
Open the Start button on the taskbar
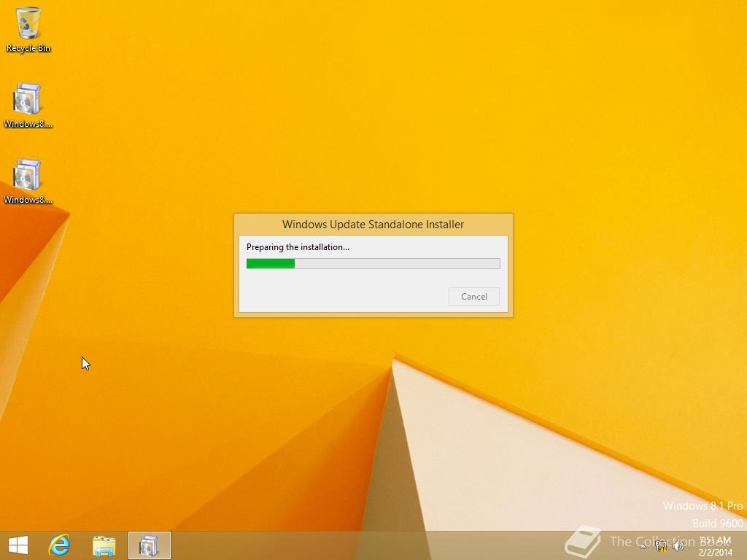[18, 545]
